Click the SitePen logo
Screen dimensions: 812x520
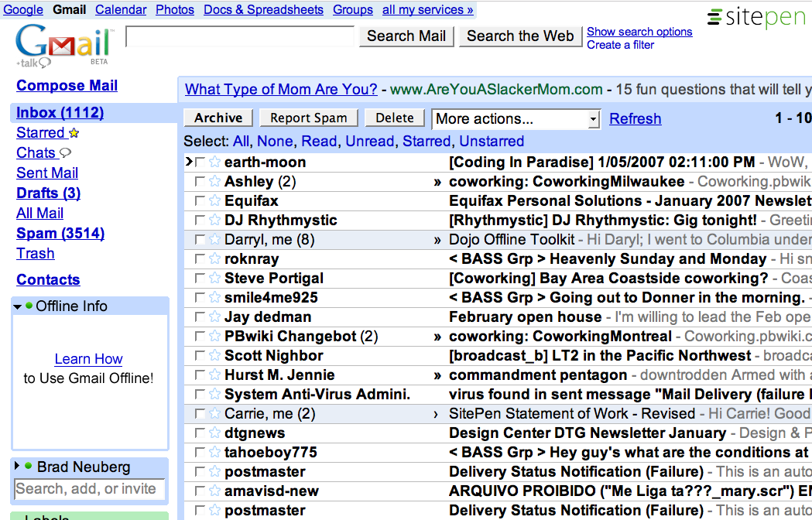(757, 17)
